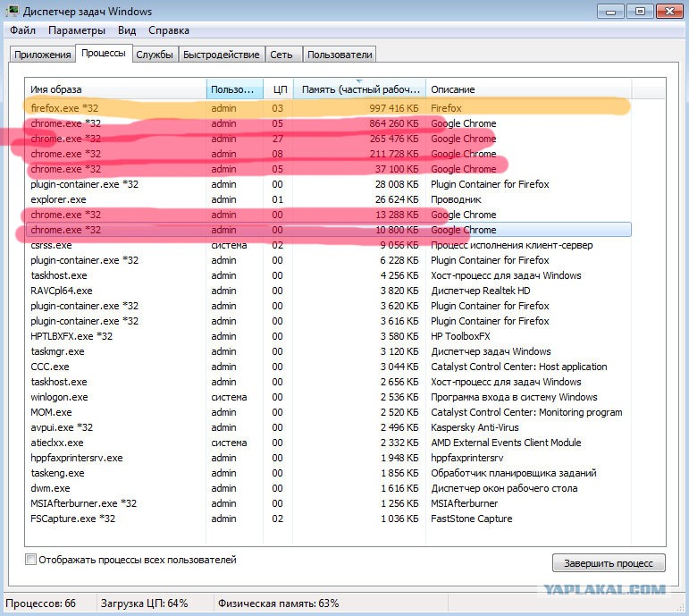
Task: Sort by the ЦП column header
Action: [x=279, y=89]
